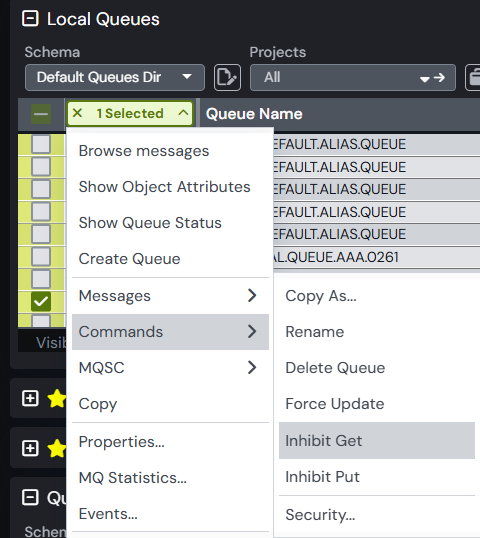Open the MQSC submenu
The width and height of the screenshot is (480, 538).
[x=170, y=367]
